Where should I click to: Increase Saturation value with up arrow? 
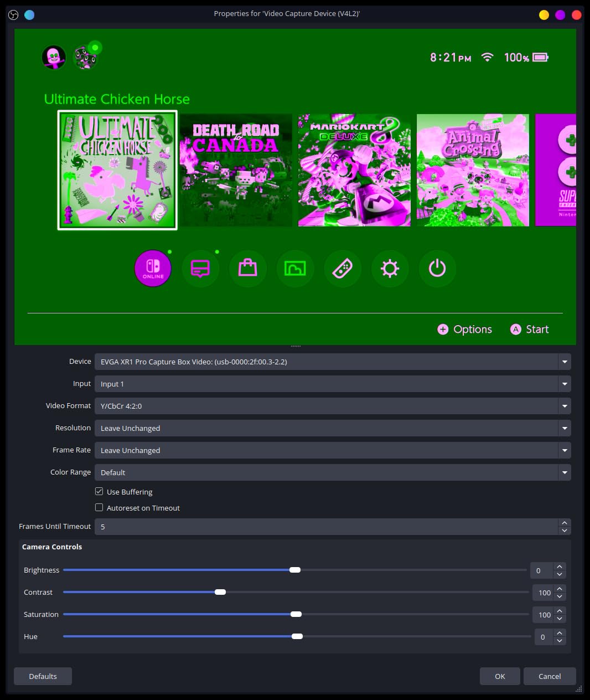560,611
